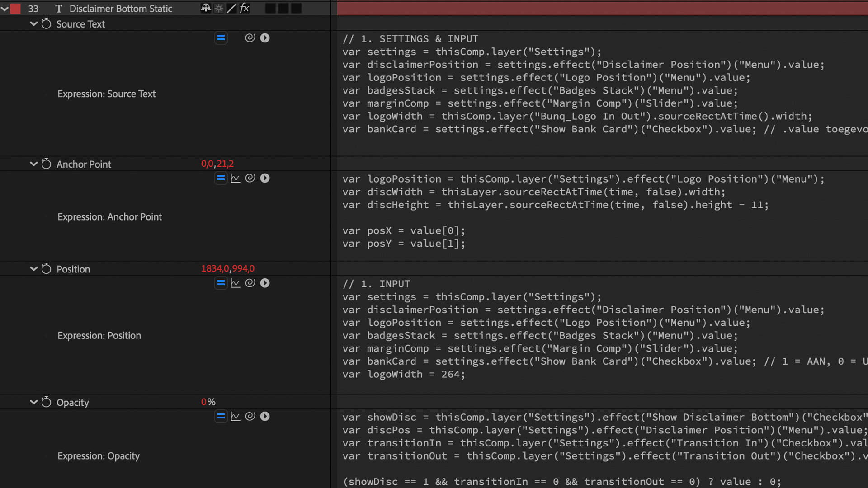Click the Opacity value 0%
The height and width of the screenshot is (488, 868).
point(208,402)
